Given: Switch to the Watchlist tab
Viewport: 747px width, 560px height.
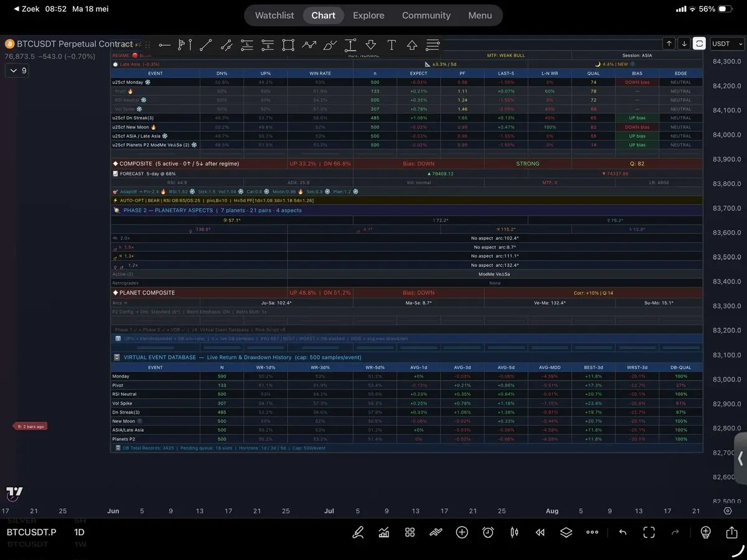Looking at the screenshot, I should 275,16.
